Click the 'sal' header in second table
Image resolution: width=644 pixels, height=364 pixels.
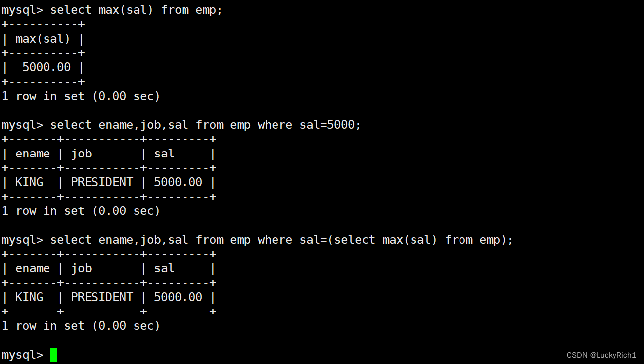[x=164, y=154]
